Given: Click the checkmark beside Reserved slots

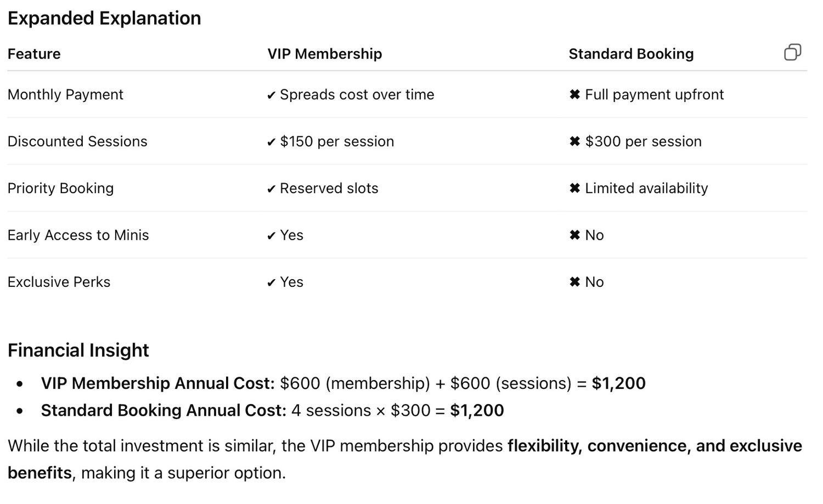Looking at the screenshot, I should (x=271, y=189).
